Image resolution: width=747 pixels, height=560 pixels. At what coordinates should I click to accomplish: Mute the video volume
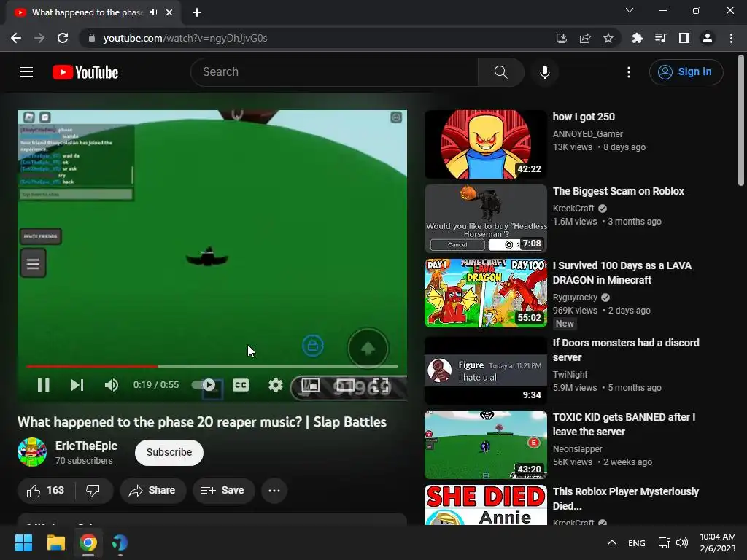(111, 385)
